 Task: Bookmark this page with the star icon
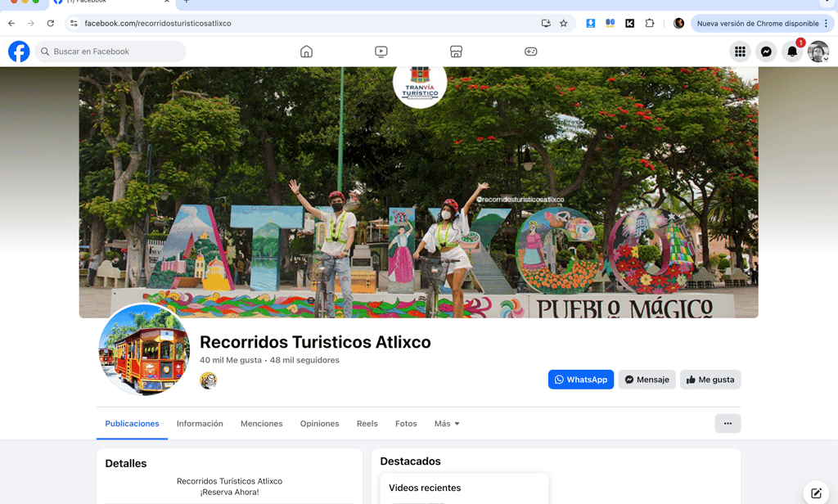point(563,23)
